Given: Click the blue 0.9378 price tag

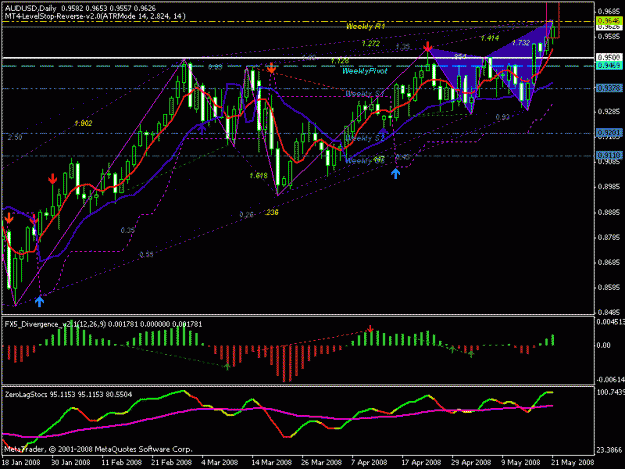Looking at the screenshot, I should (609, 88).
